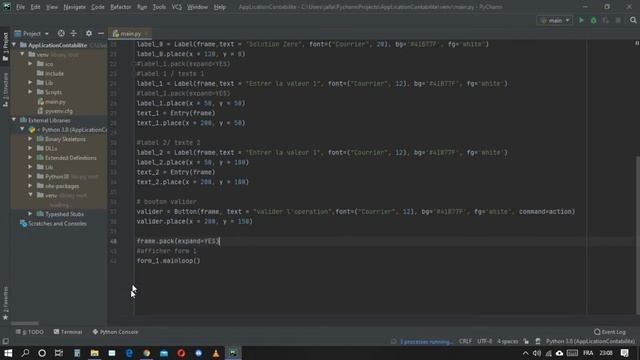Viewport: 640px width, 360px height.
Task: Select pyvenv.cfg in project tree
Action: tap(55, 111)
